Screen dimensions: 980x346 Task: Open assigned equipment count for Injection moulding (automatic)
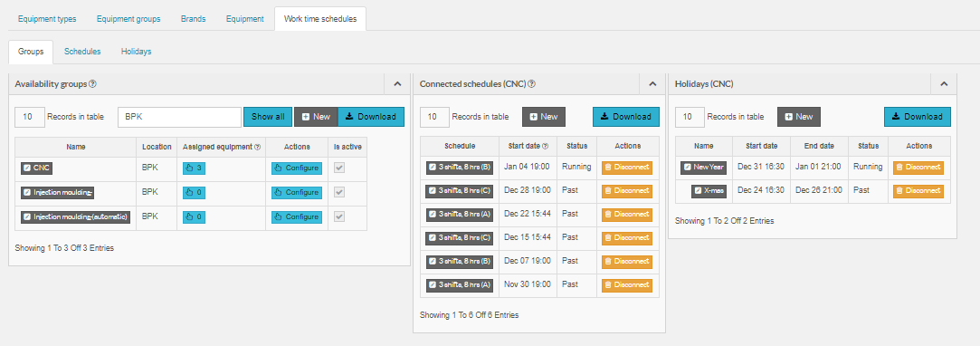pyautogui.click(x=195, y=217)
